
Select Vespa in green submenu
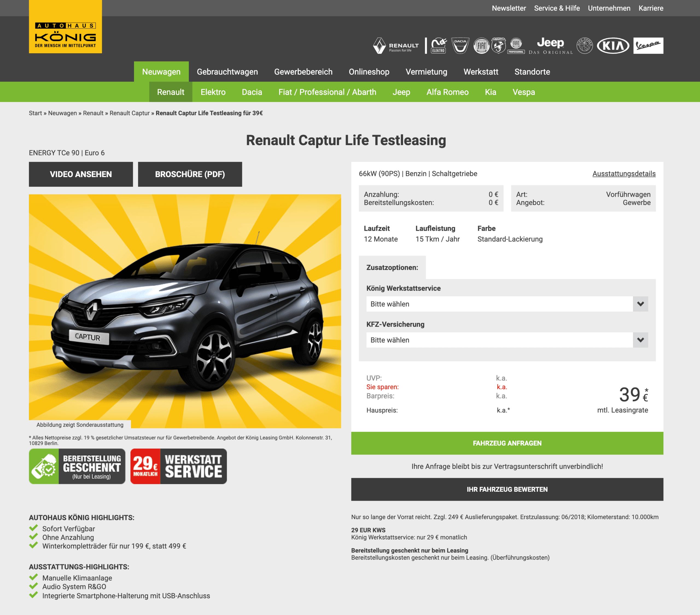[523, 92]
